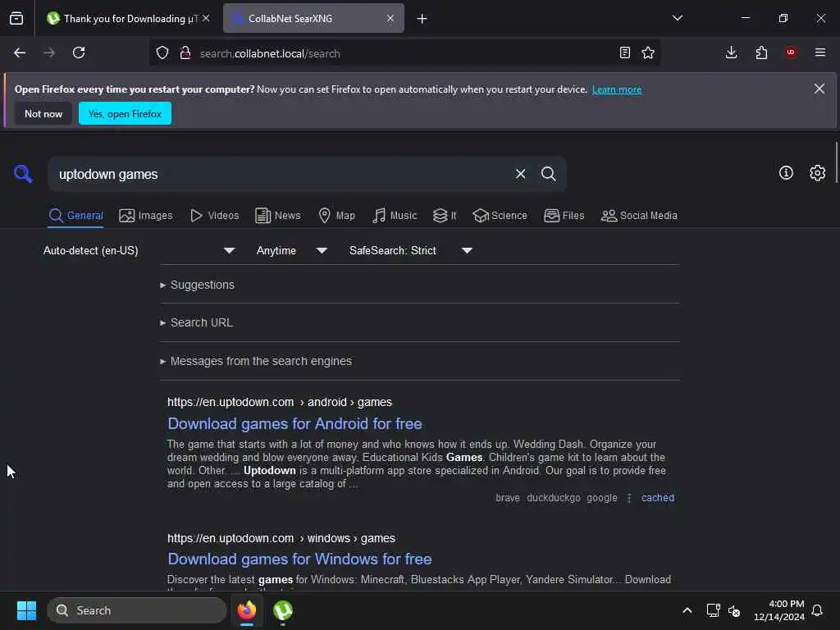Viewport: 840px width, 630px height.
Task: Submit search with magnifier button
Action: (549, 174)
